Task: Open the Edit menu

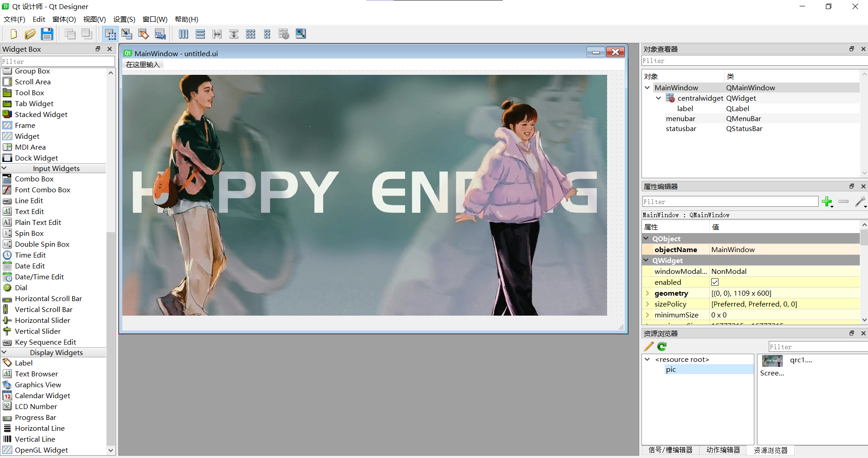Action: tap(39, 19)
